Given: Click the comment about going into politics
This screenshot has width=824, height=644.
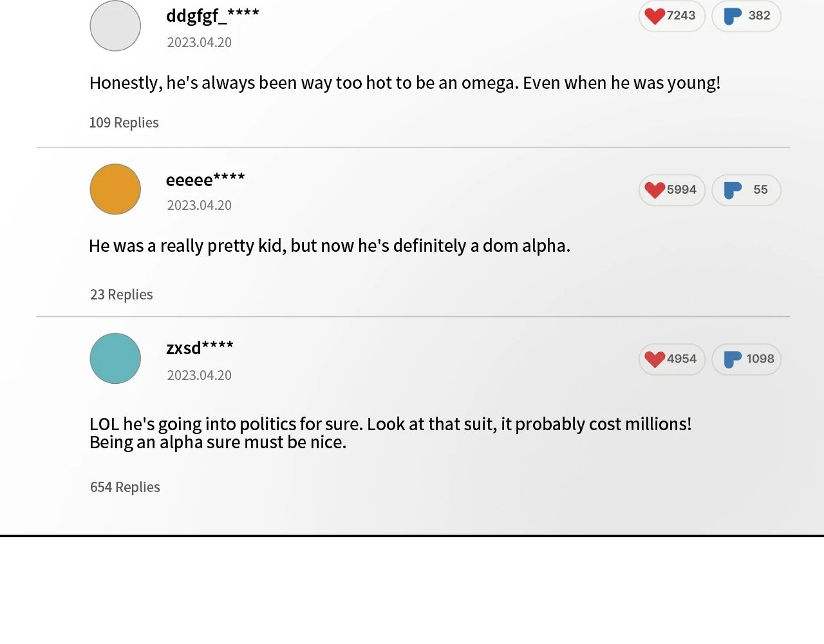Looking at the screenshot, I should (x=390, y=433).
